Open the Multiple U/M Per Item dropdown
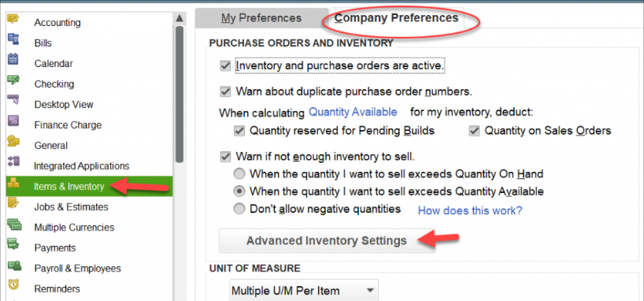The width and height of the screenshot is (644, 301). [304, 291]
